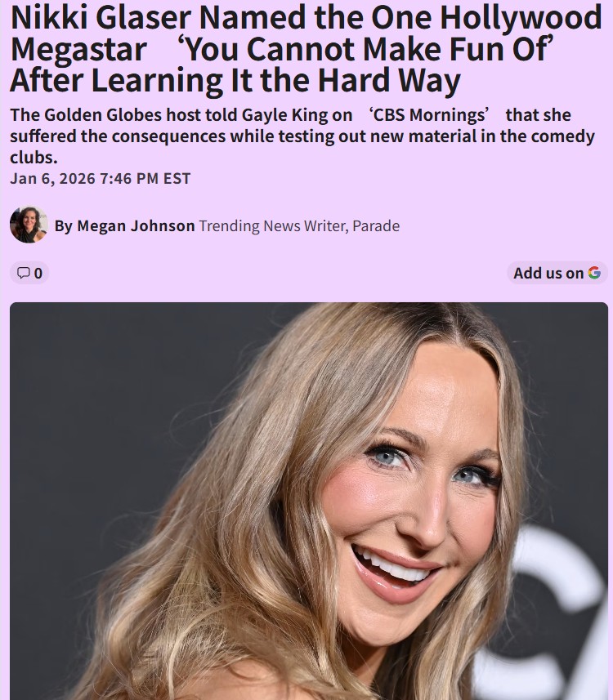
Task: Click the comment count number 0
Action: [x=38, y=273]
